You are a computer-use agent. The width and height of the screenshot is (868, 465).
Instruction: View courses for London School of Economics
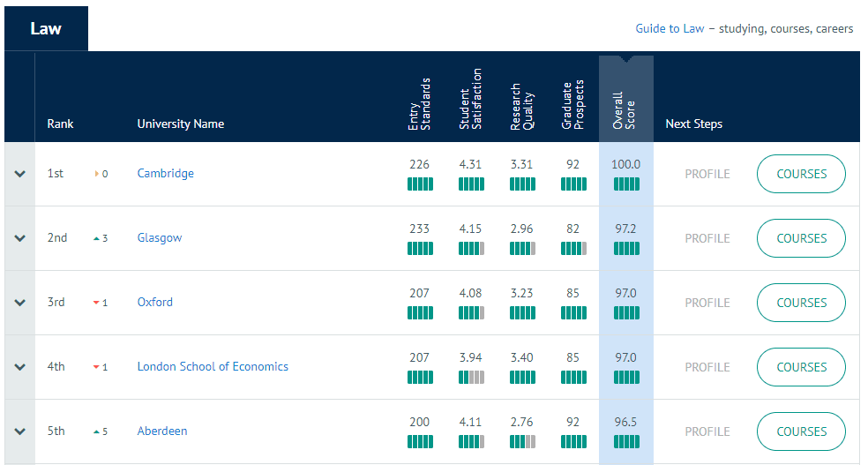(801, 367)
